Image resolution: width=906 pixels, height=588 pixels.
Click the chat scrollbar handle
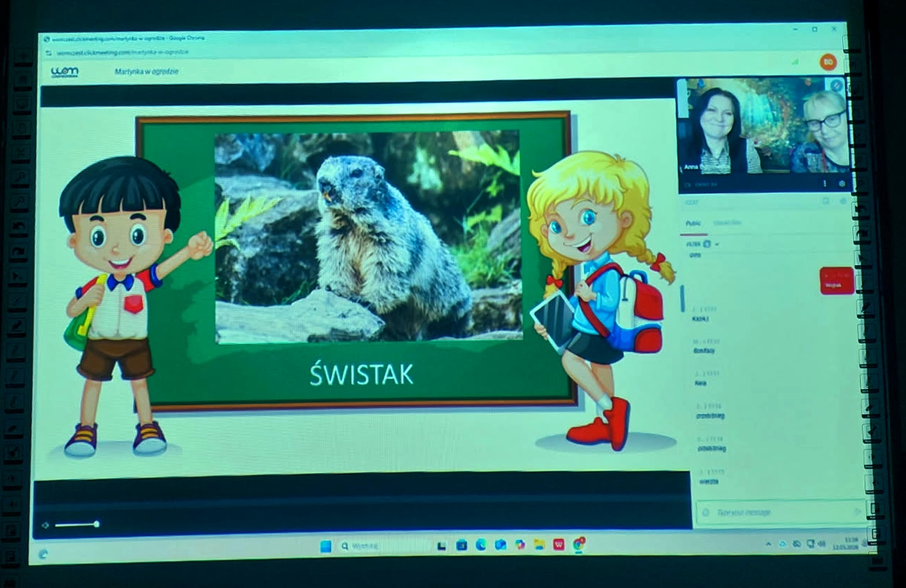[682, 298]
